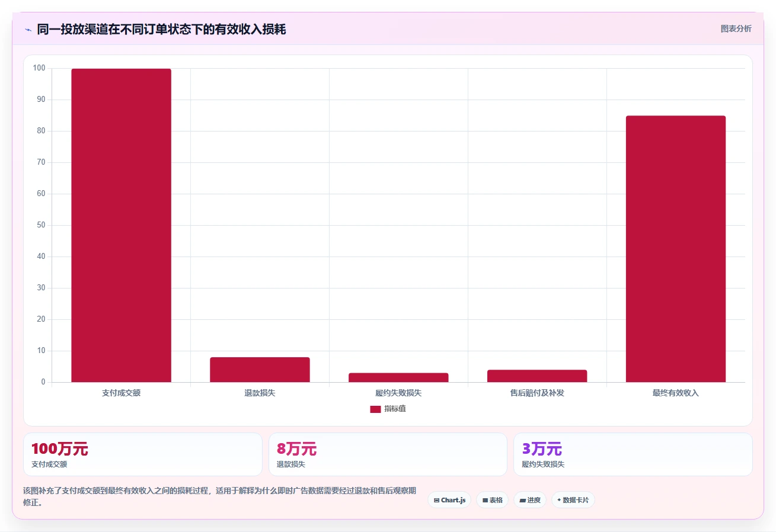Screen dimensions: 776x532
Task: Click the chart icon beside the title
Action: point(28,30)
